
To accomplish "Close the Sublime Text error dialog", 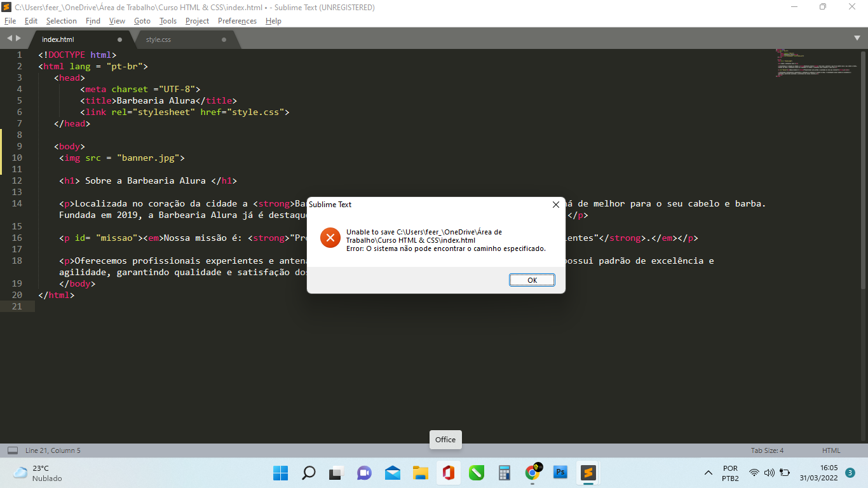I will coord(555,205).
